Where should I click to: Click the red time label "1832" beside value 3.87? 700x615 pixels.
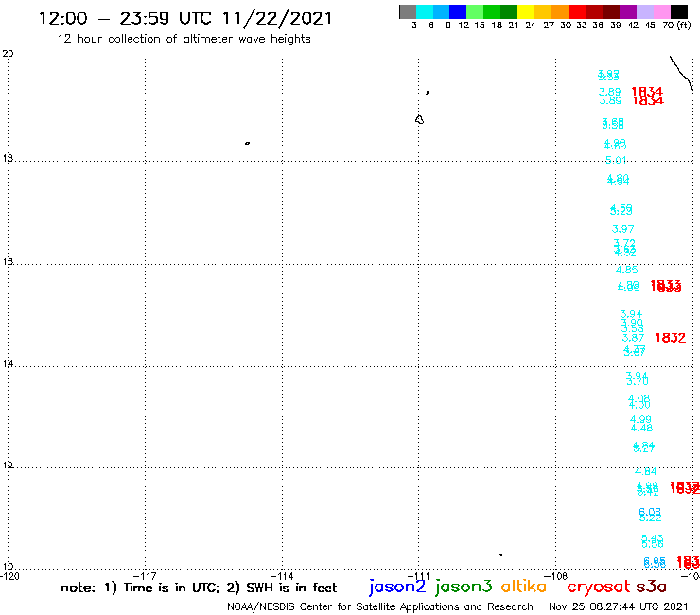tap(670, 338)
